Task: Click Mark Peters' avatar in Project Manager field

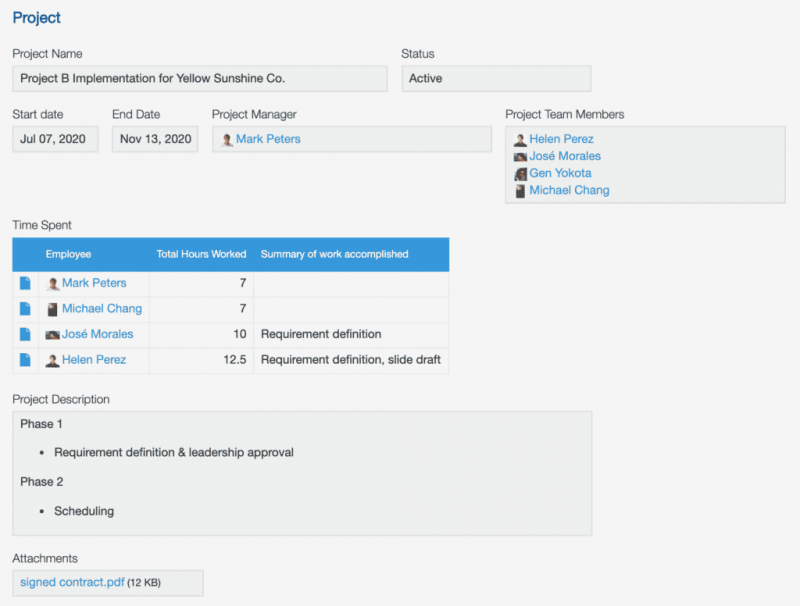Action: tap(228, 139)
